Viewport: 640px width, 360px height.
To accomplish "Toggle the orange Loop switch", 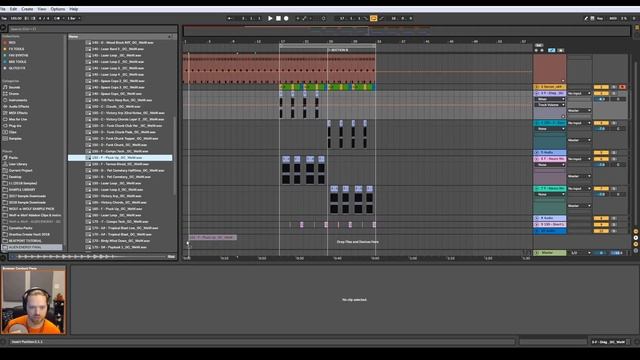I will (373, 18).
